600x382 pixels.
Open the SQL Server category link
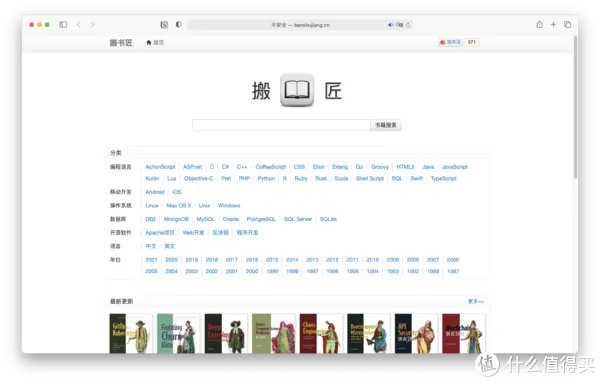click(298, 219)
